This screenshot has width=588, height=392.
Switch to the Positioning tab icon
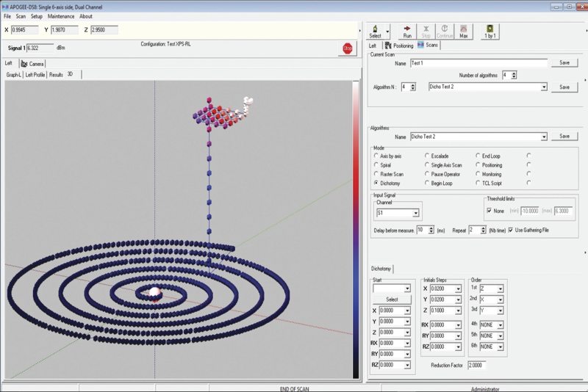click(x=397, y=45)
